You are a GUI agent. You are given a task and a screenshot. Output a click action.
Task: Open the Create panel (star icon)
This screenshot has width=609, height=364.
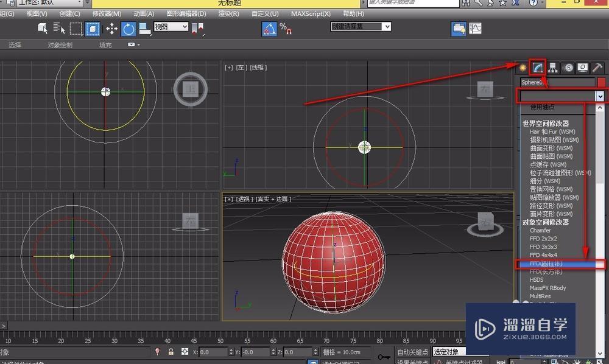522,68
